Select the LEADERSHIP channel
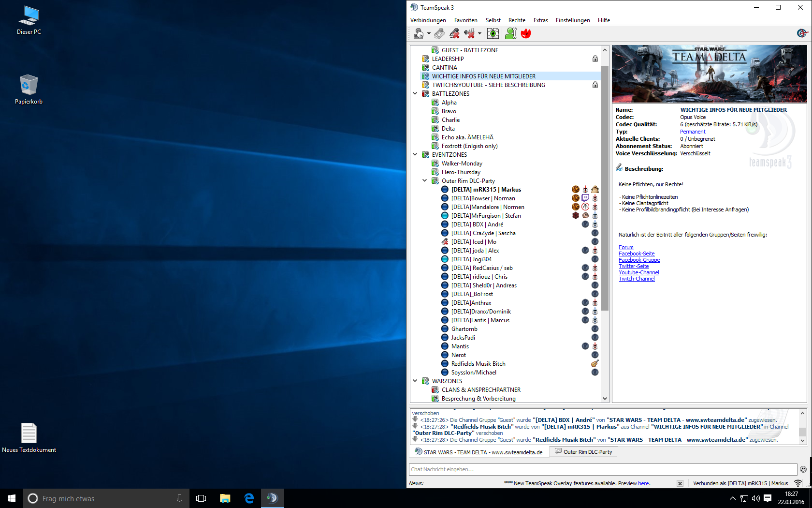Viewport: 812px width, 508px height. [x=448, y=59]
